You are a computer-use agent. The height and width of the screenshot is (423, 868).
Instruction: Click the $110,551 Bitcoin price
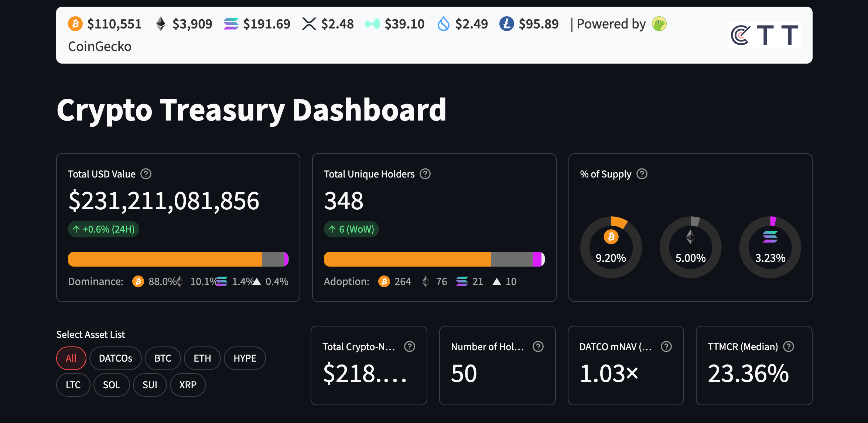(x=115, y=24)
